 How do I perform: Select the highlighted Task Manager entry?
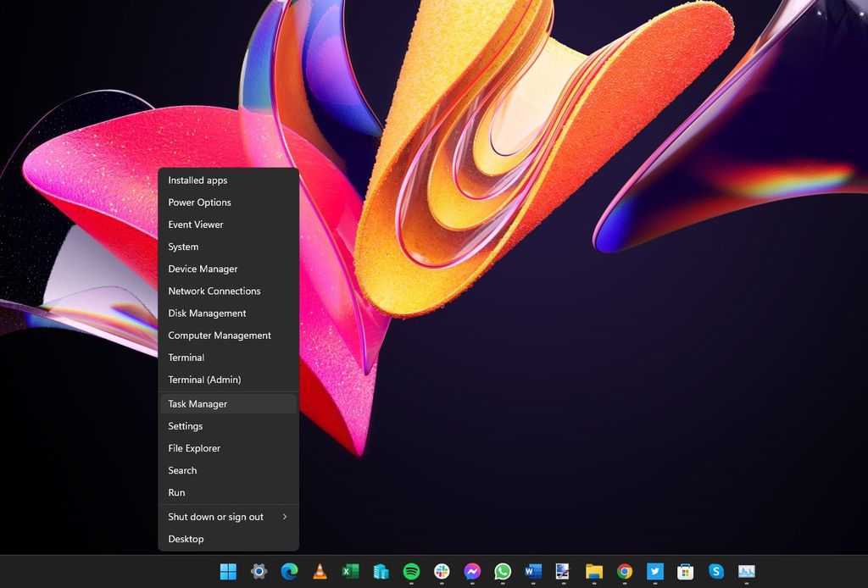(x=198, y=403)
